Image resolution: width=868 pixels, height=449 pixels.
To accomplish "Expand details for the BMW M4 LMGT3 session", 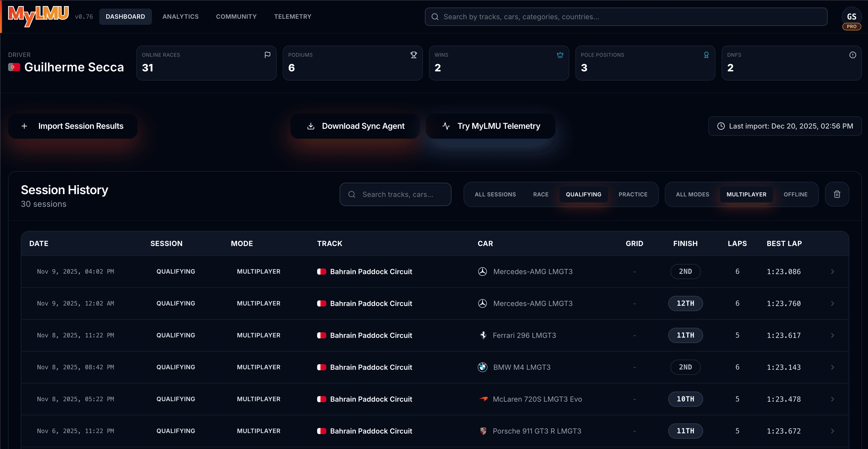I will click(833, 367).
